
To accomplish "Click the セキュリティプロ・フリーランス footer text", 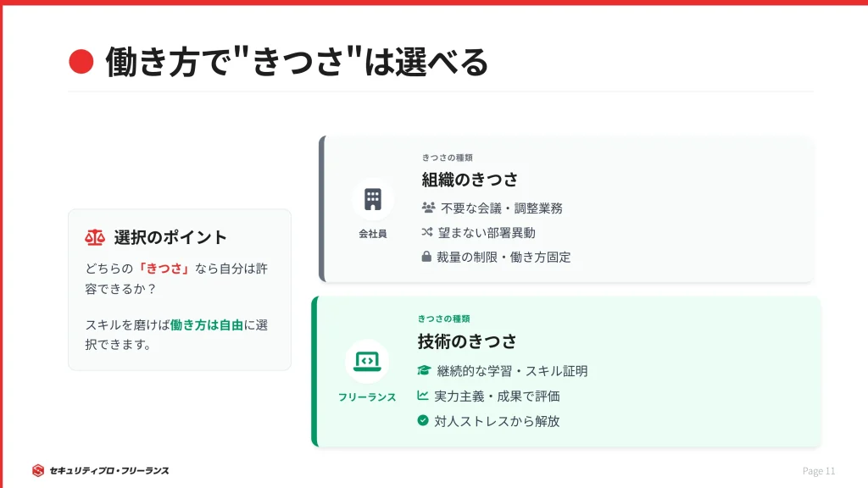I will click(x=109, y=470).
